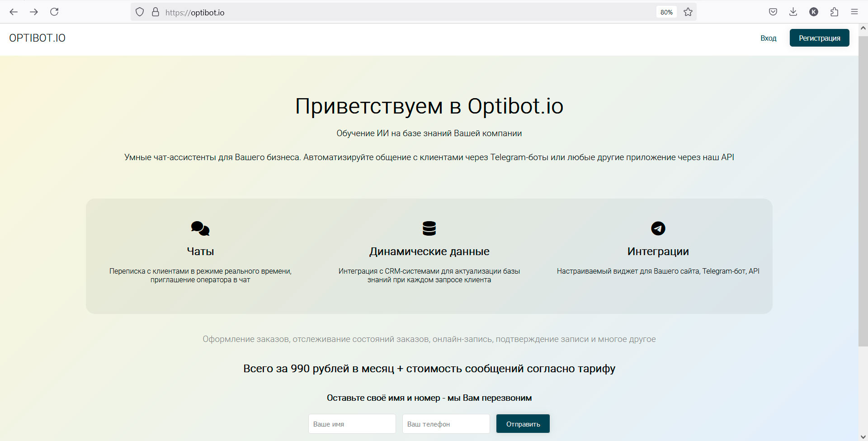This screenshot has width=868, height=441.
Task: Reload the page with the refresh icon
Action: pos(54,12)
